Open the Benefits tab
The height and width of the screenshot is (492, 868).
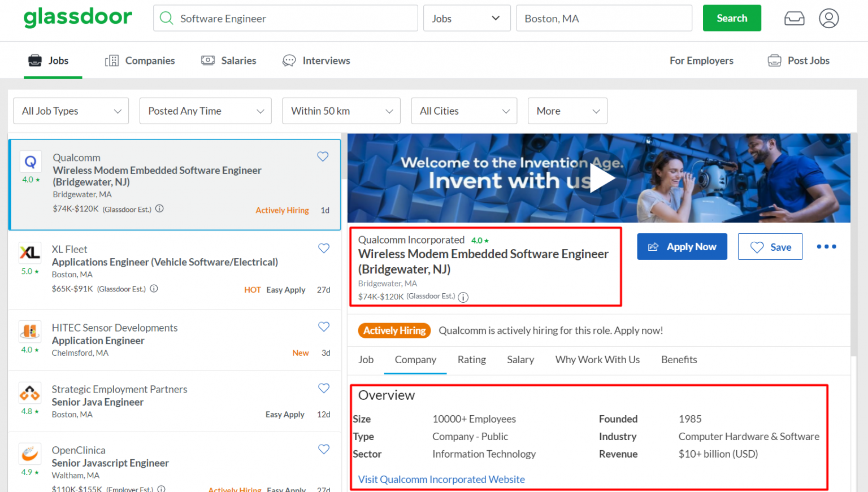pyautogui.click(x=678, y=360)
